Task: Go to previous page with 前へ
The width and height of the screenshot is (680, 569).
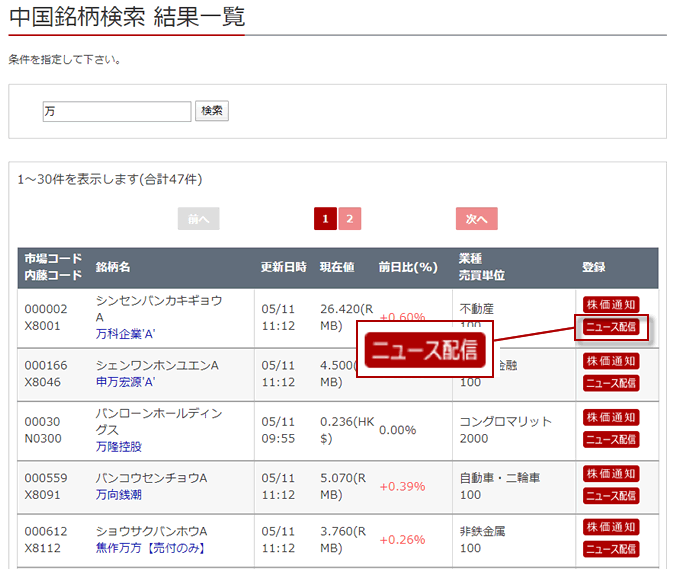Action: (x=198, y=219)
